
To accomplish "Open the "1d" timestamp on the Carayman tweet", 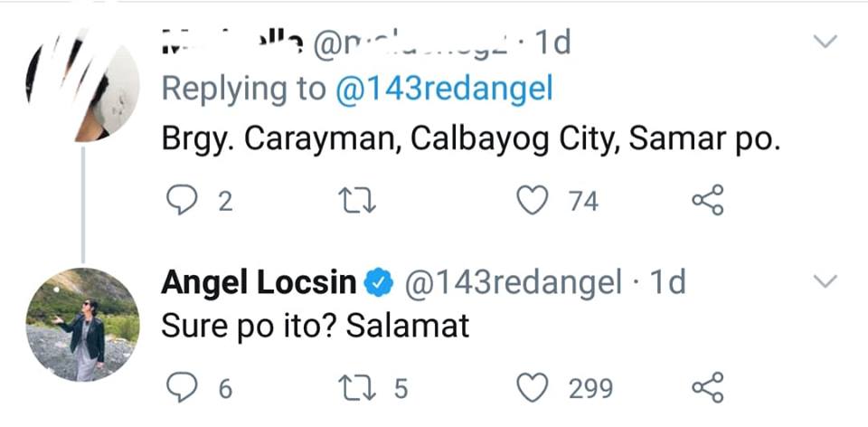I will [552, 43].
